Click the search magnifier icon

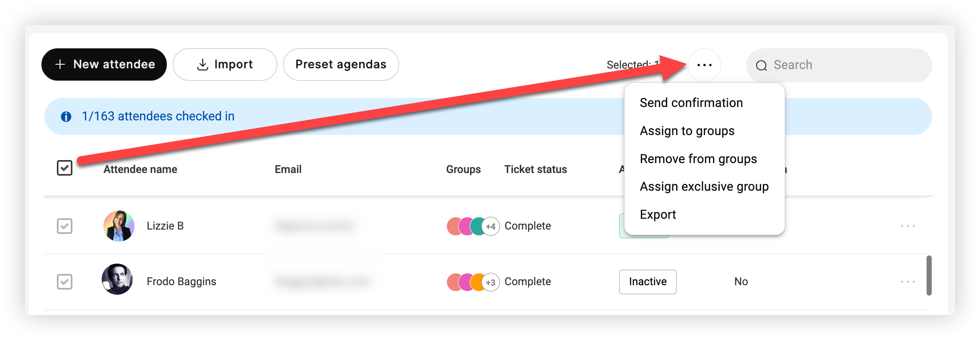click(762, 66)
